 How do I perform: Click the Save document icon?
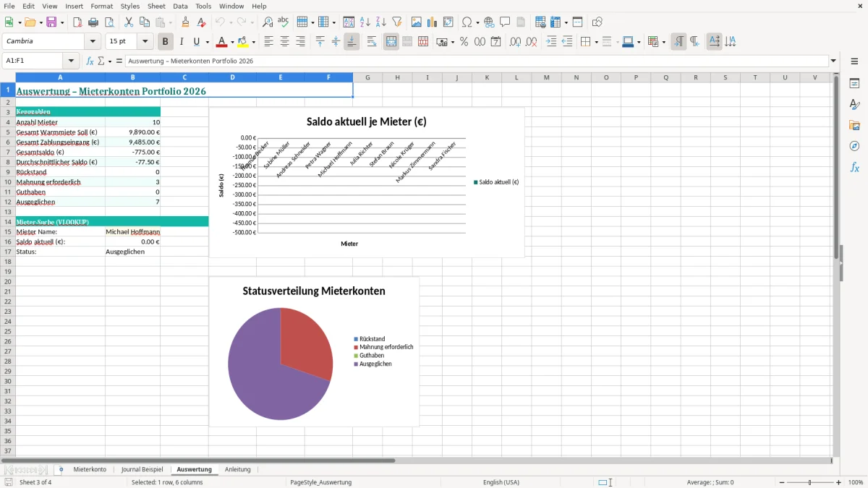coord(51,22)
